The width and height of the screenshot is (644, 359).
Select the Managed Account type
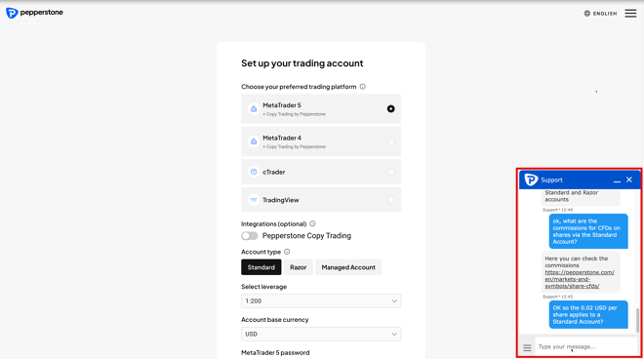tap(348, 267)
